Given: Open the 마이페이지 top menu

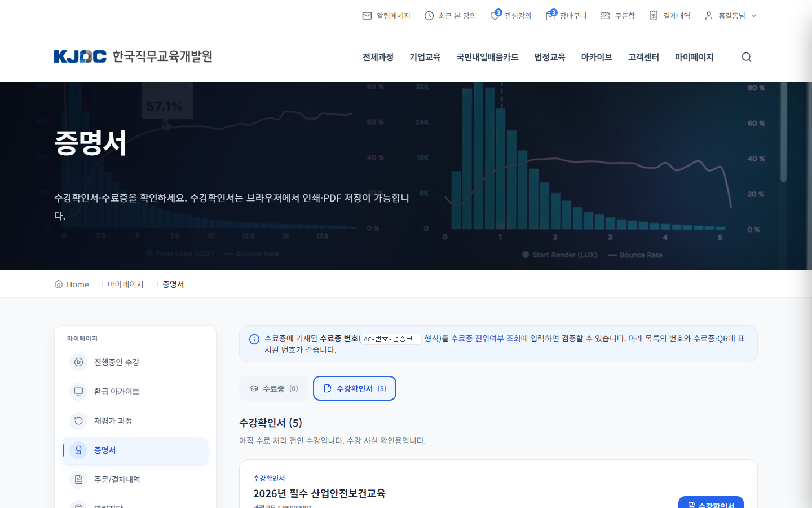Looking at the screenshot, I should point(694,57).
